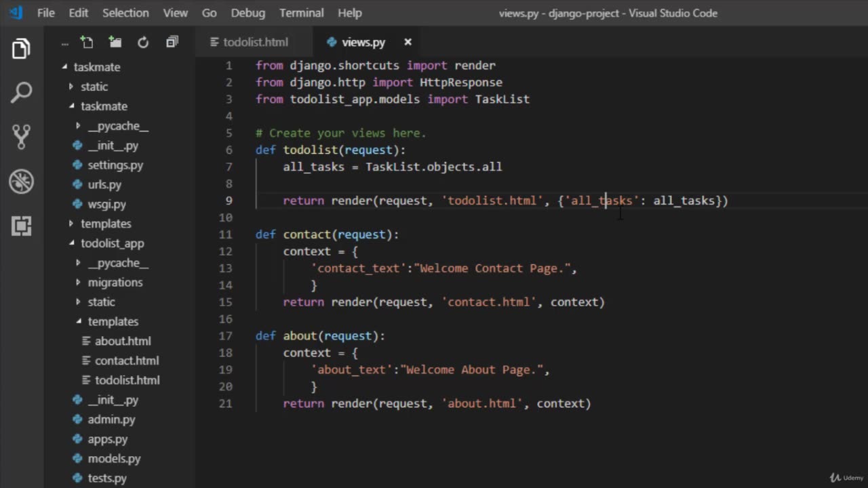Click 'TaskList.objects.all' on line 7
868x488 pixels.
(x=434, y=167)
